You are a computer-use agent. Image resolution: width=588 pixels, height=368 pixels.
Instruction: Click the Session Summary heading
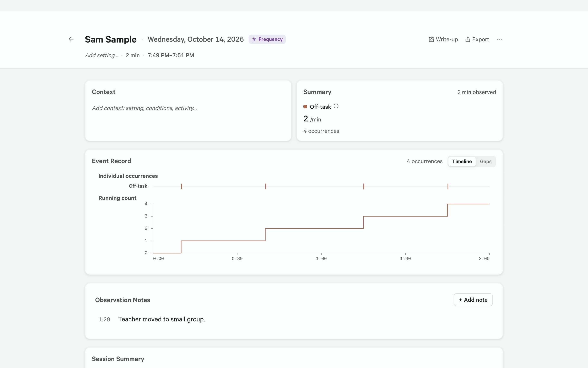[118, 359]
